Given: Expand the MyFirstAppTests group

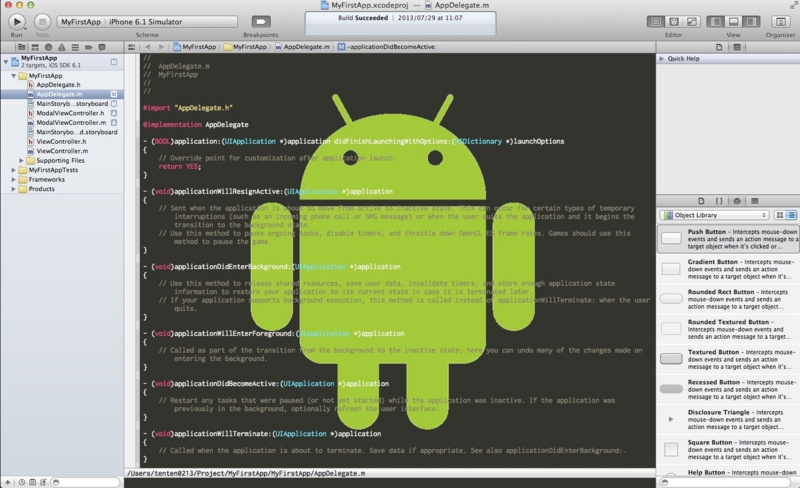Looking at the screenshot, I should pyautogui.click(x=14, y=170).
